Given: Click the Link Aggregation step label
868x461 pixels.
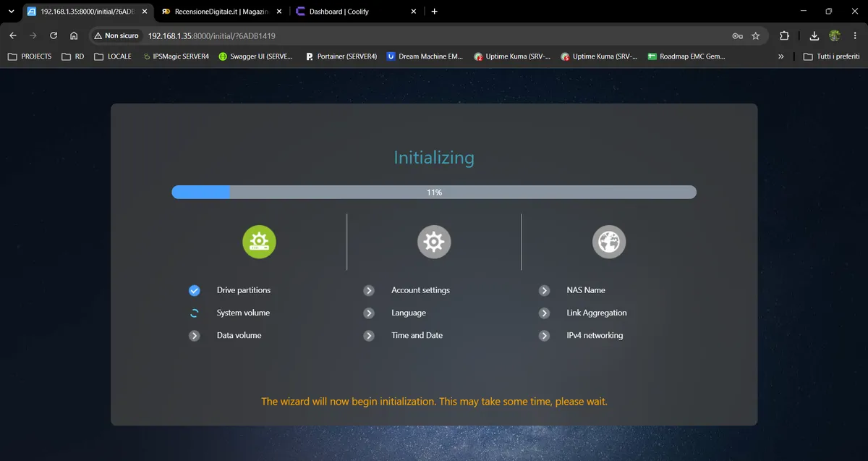Looking at the screenshot, I should (x=597, y=313).
